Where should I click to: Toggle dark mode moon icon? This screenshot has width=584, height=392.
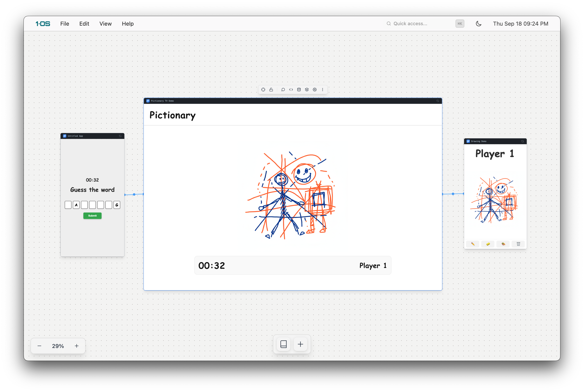(478, 23)
